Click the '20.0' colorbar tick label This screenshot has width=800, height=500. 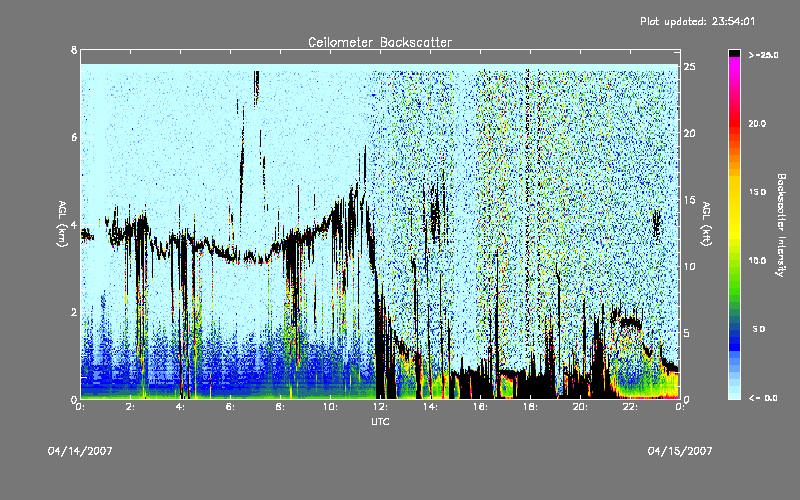click(x=757, y=124)
